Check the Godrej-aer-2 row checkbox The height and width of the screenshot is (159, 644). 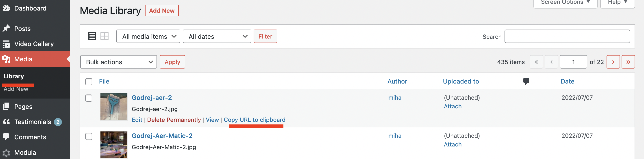[89, 98]
